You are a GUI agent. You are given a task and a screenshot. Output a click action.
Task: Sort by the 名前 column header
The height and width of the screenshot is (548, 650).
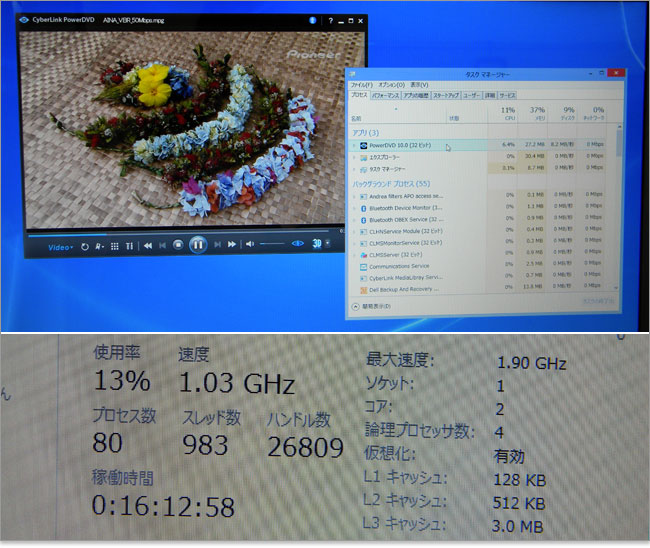[x=356, y=119]
